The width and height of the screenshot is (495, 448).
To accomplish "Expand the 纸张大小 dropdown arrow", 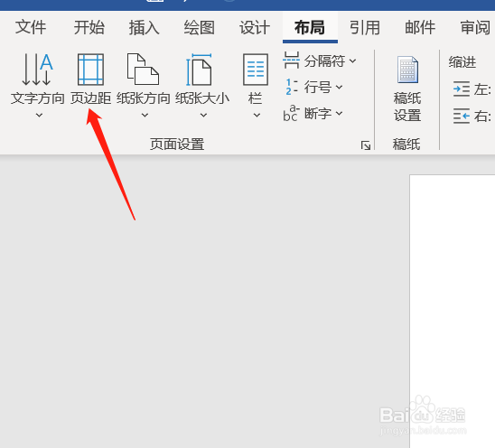I will [203, 116].
